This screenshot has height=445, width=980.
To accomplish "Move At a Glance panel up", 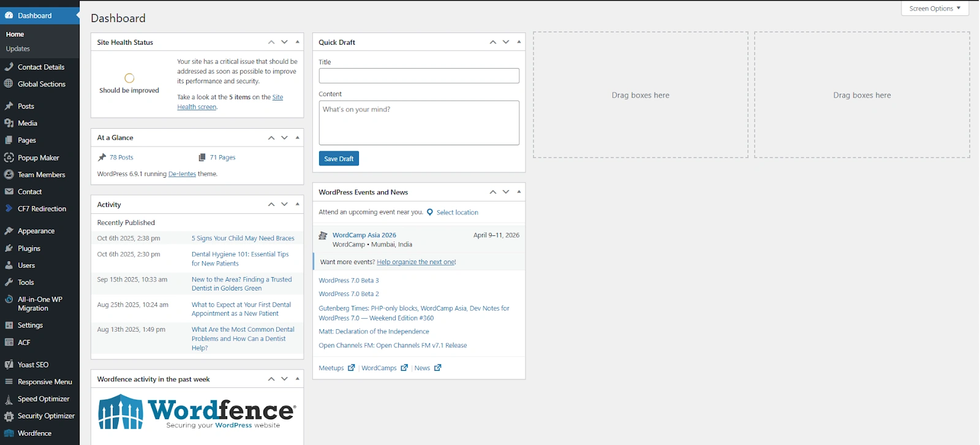I will pos(271,138).
